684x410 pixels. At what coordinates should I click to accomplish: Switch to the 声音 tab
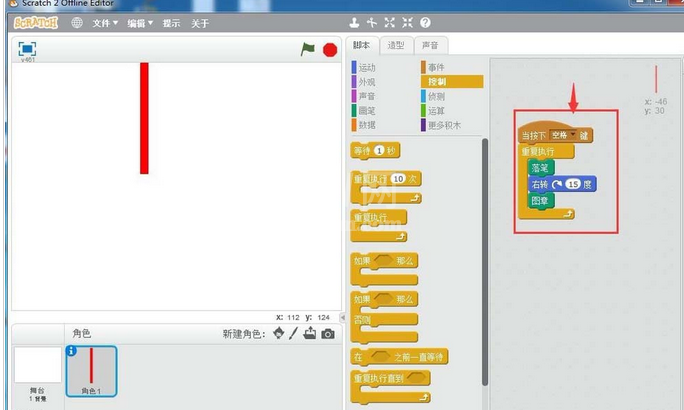(430, 45)
